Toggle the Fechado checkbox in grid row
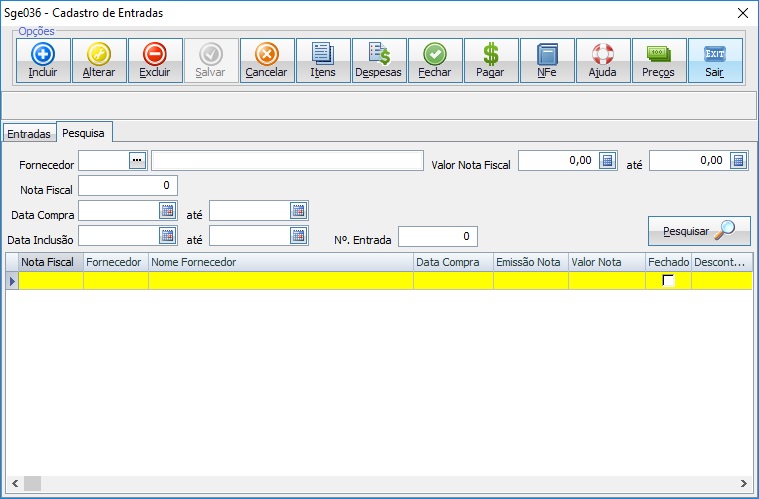The image size is (759, 499). (668, 281)
